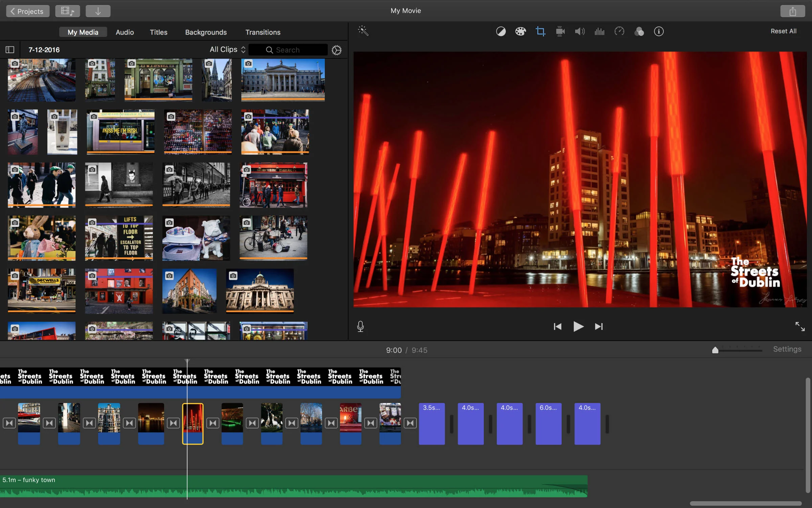812x508 pixels.
Task: Toggle fullscreen playback of the viewer
Action: (x=800, y=326)
